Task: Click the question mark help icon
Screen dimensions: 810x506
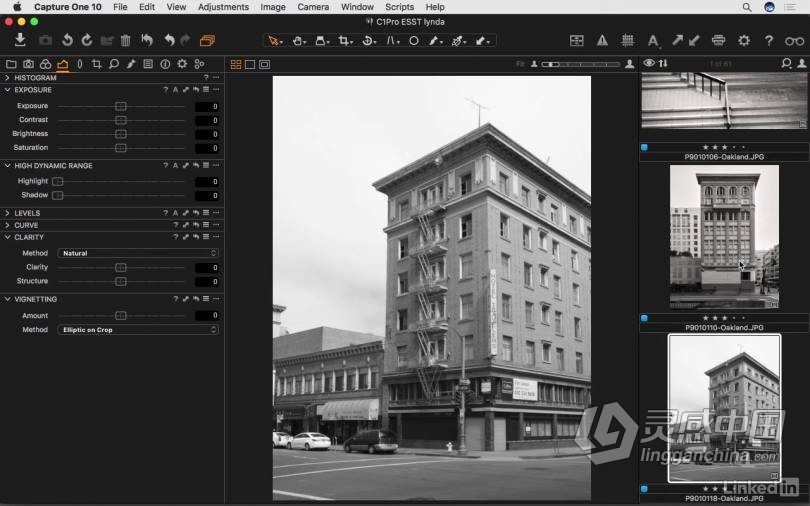Action: pyautogui.click(x=769, y=40)
